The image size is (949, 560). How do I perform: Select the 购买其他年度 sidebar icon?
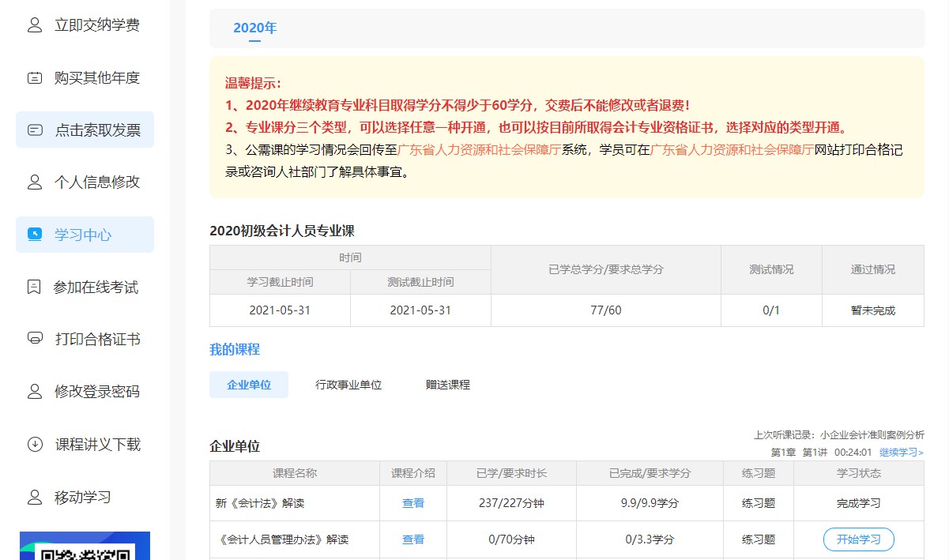click(x=34, y=77)
